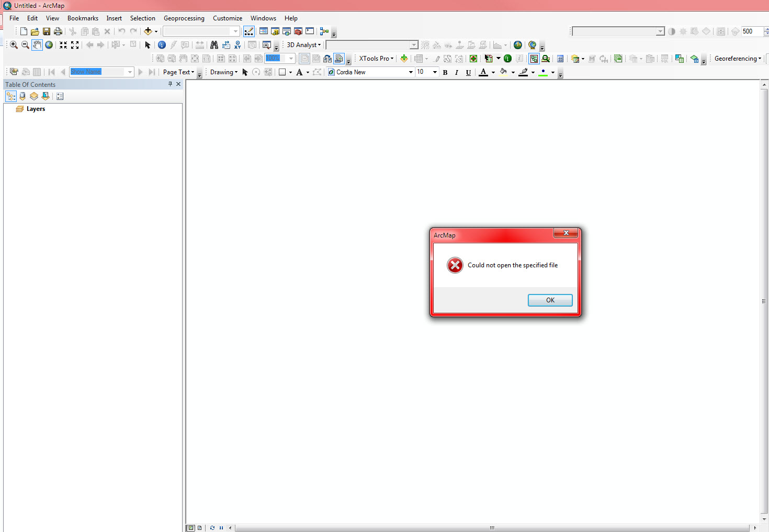Close the Table Of Contents panel
Screen dimensions: 769x532
click(x=178, y=84)
